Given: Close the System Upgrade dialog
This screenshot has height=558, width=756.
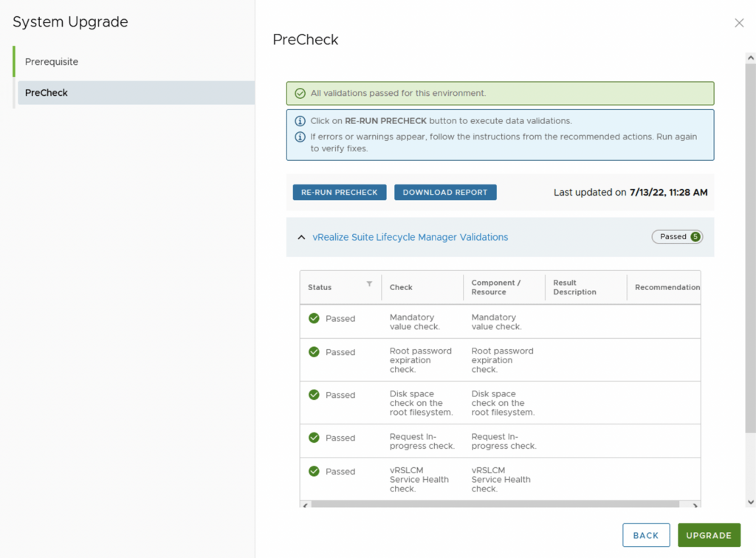Looking at the screenshot, I should [739, 23].
